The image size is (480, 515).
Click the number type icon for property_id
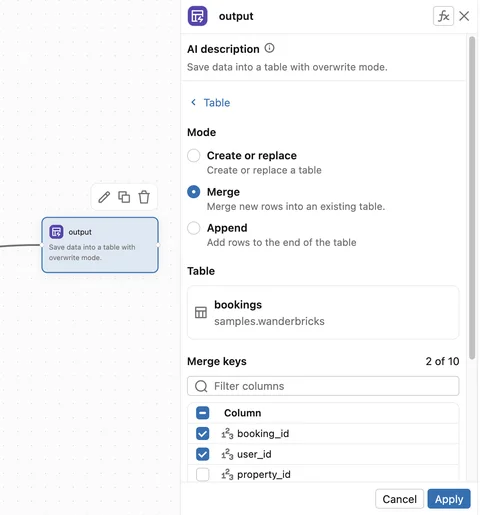(227, 475)
